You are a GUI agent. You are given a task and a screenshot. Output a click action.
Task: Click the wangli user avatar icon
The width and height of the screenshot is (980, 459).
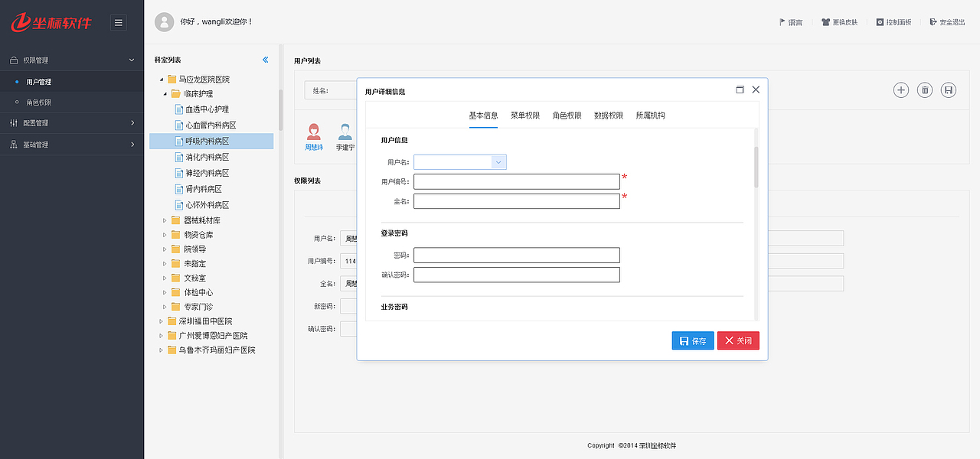click(164, 22)
